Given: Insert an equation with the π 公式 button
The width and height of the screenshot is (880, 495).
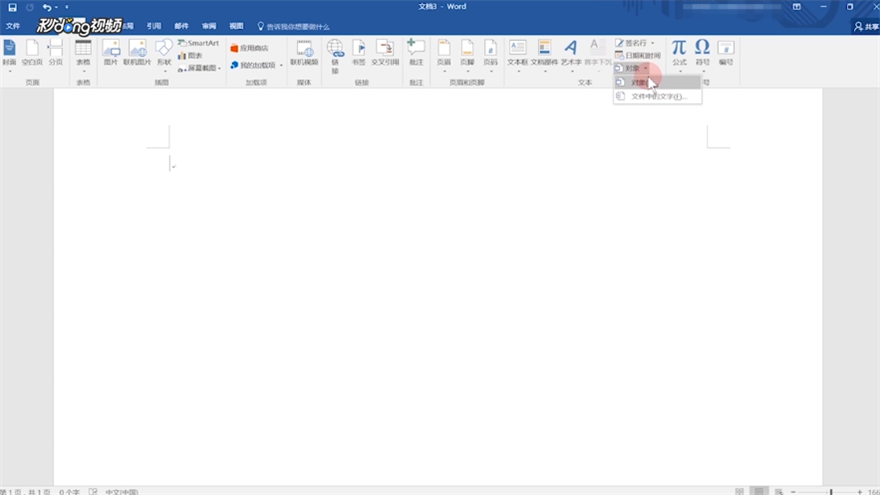Looking at the screenshot, I should click(x=679, y=55).
